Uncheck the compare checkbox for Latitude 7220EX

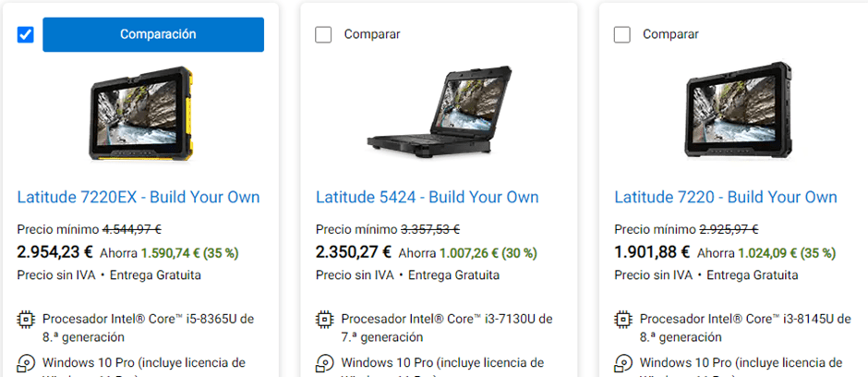point(26,35)
